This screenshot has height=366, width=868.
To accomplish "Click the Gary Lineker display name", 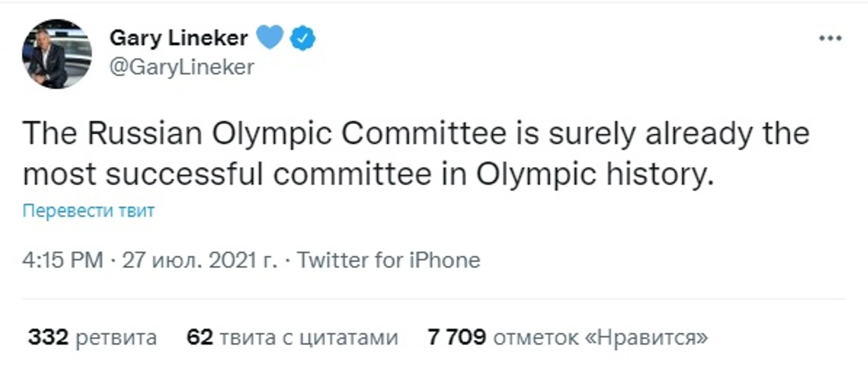I will (x=178, y=38).
